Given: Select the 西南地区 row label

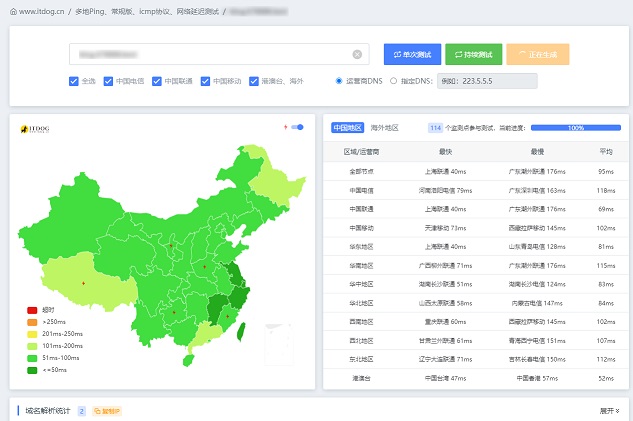Looking at the screenshot, I should click(x=361, y=322).
